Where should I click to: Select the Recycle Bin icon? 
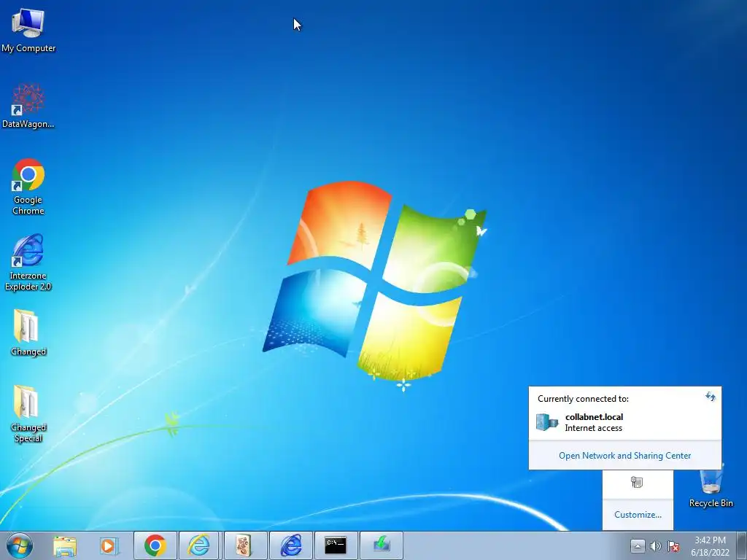click(711, 487)
